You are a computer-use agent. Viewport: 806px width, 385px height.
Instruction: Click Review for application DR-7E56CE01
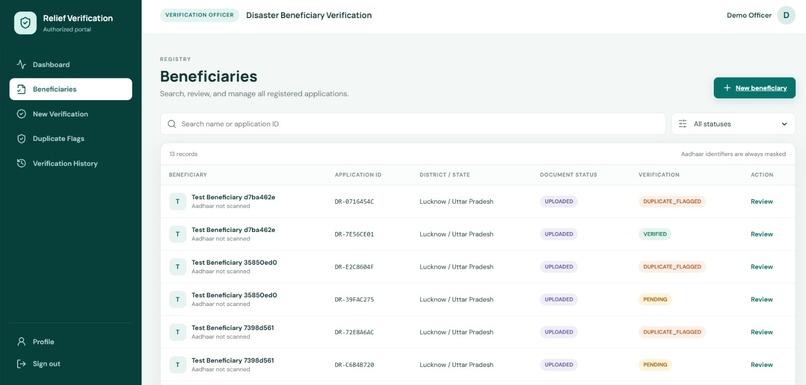[x=762, y=234]
